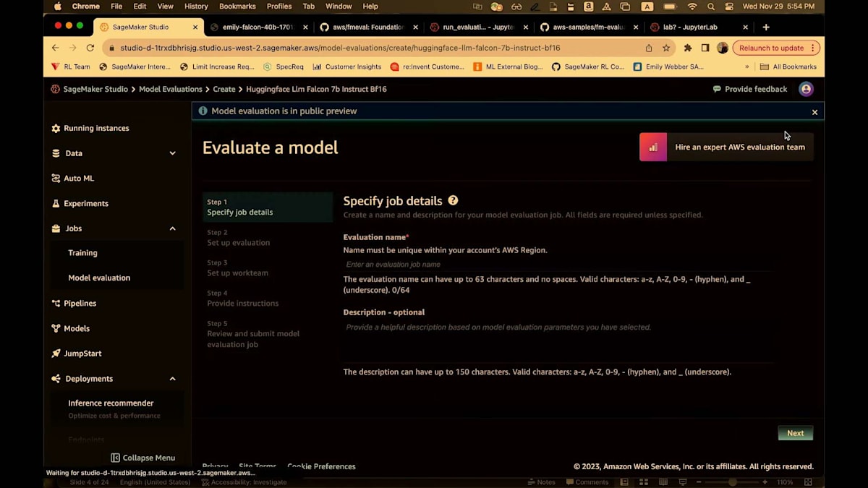Click the macOS Spotlight search icon
868x488 pixels.
tap(711, 7)
